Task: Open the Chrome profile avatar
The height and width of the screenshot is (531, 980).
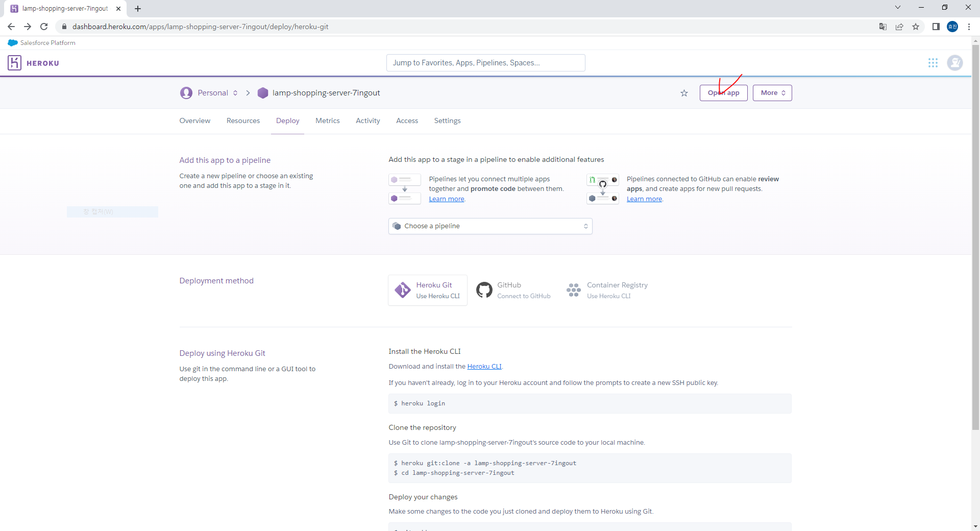Action: click(952, 27)
